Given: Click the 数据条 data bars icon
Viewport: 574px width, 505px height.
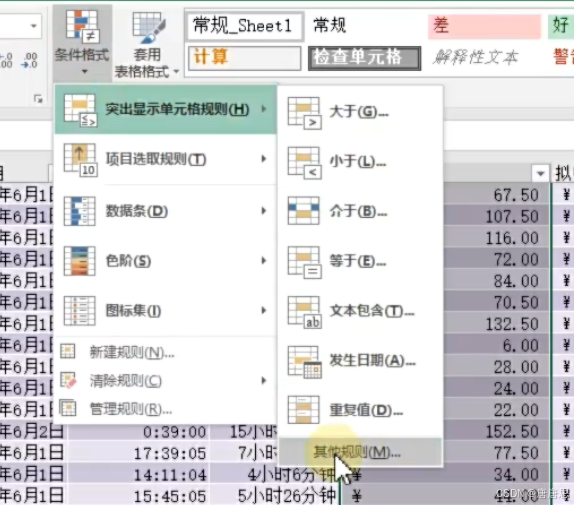Looking at the screenshot, I should 79,211.
